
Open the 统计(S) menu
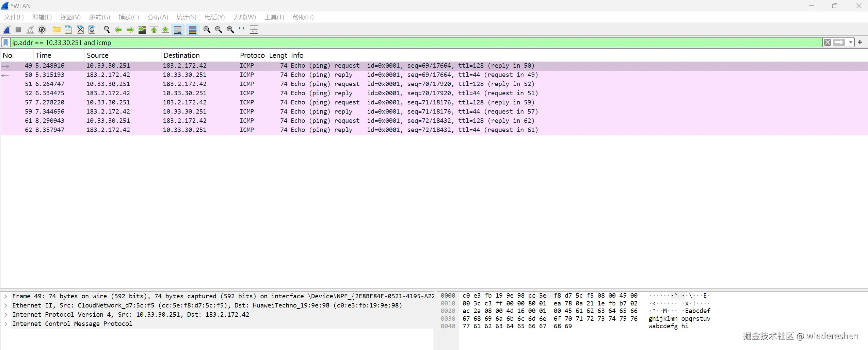click(187, 17)
